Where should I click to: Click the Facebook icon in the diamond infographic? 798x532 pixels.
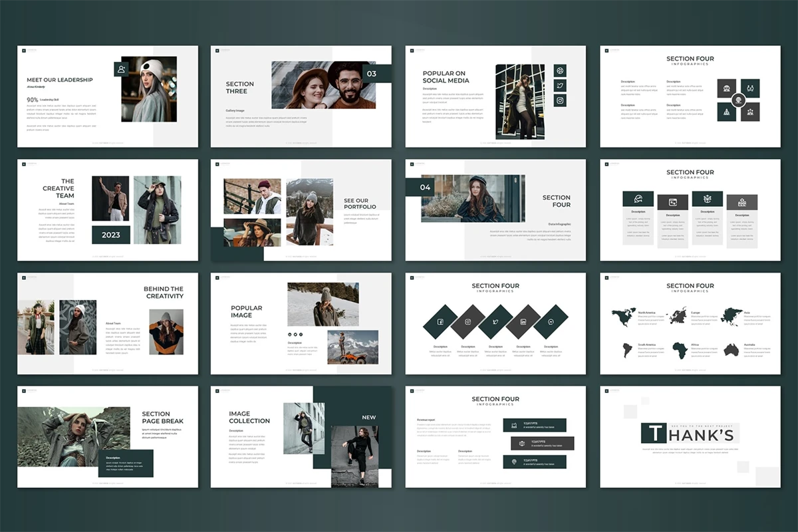coord(440,322)
